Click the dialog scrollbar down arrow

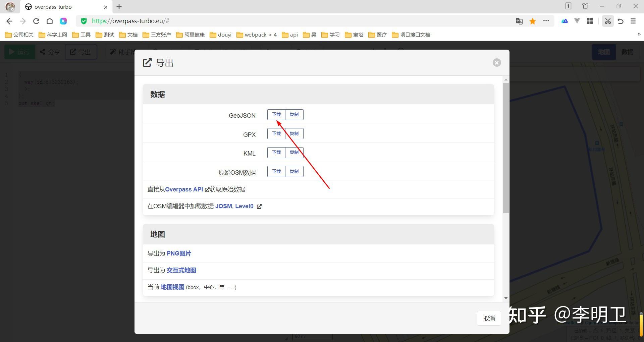coord(506,298)
